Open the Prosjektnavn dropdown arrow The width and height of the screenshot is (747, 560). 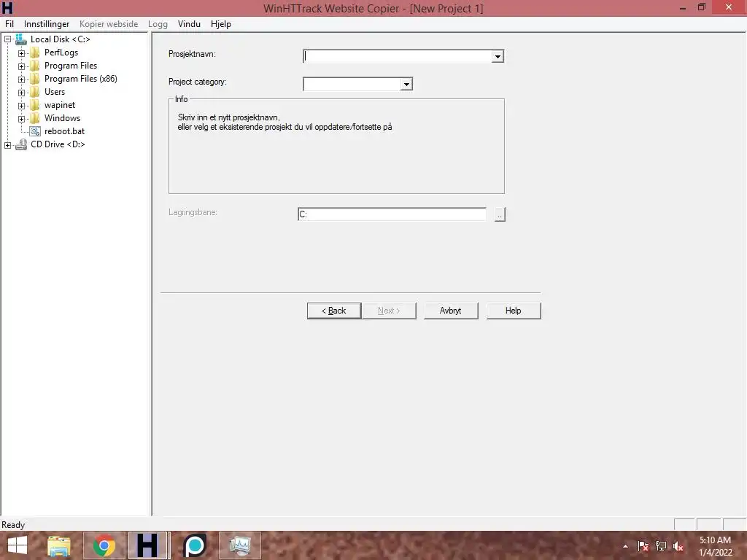(x=498, y=57)
